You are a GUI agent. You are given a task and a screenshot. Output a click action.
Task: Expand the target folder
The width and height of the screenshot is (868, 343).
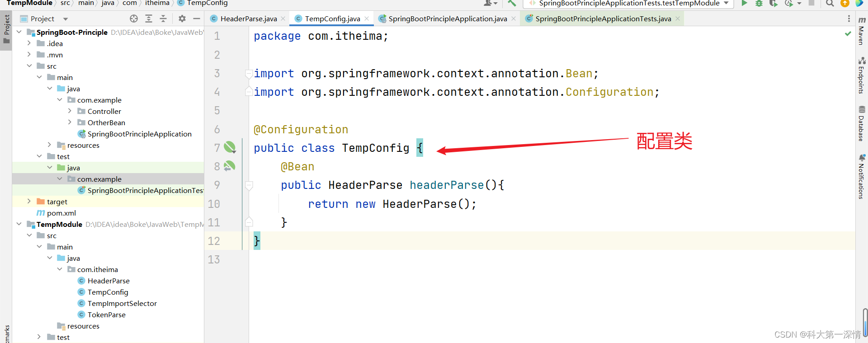tap(29, 202)
